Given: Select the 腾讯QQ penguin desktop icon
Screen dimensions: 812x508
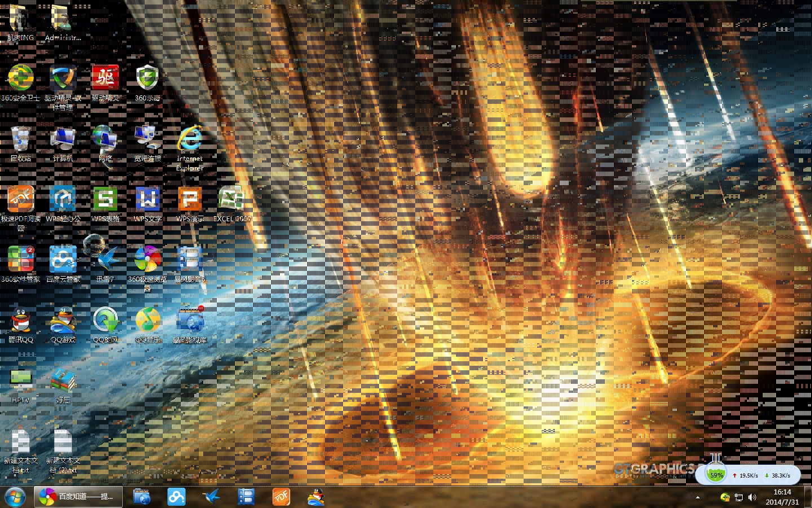Looking at the screenshot, I should pyautogui.click(x=21, y=326).
